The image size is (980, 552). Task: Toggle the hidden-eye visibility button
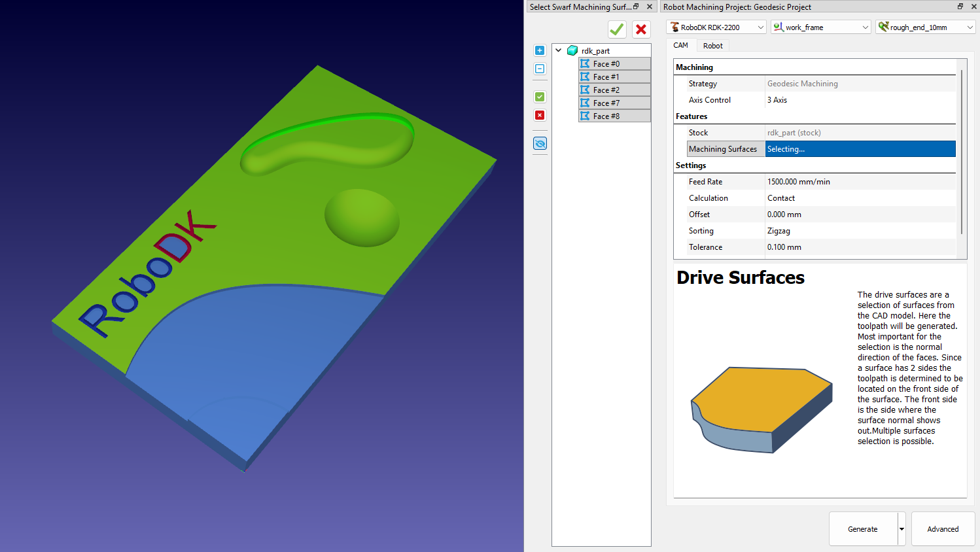tap(540, 144)
